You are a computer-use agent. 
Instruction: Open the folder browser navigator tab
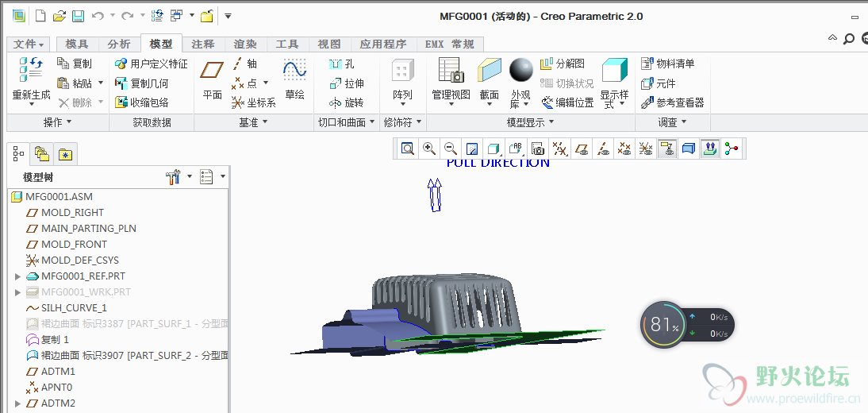41,153
